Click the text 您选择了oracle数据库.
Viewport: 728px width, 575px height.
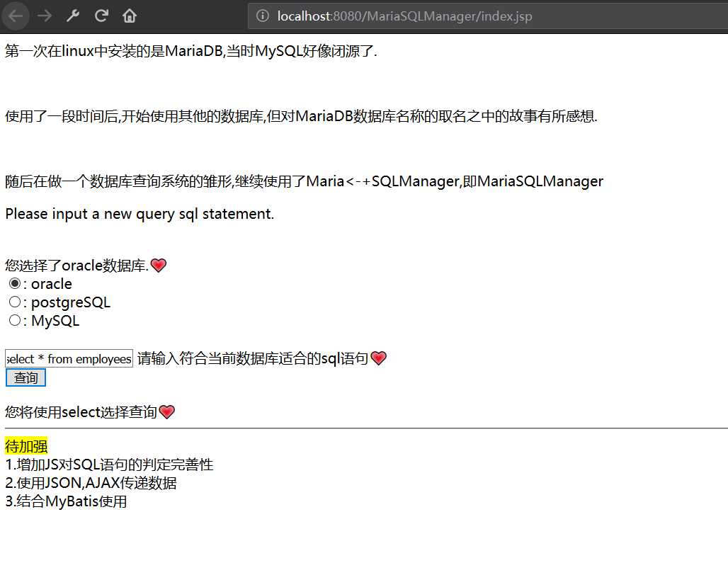coord(77,266)
